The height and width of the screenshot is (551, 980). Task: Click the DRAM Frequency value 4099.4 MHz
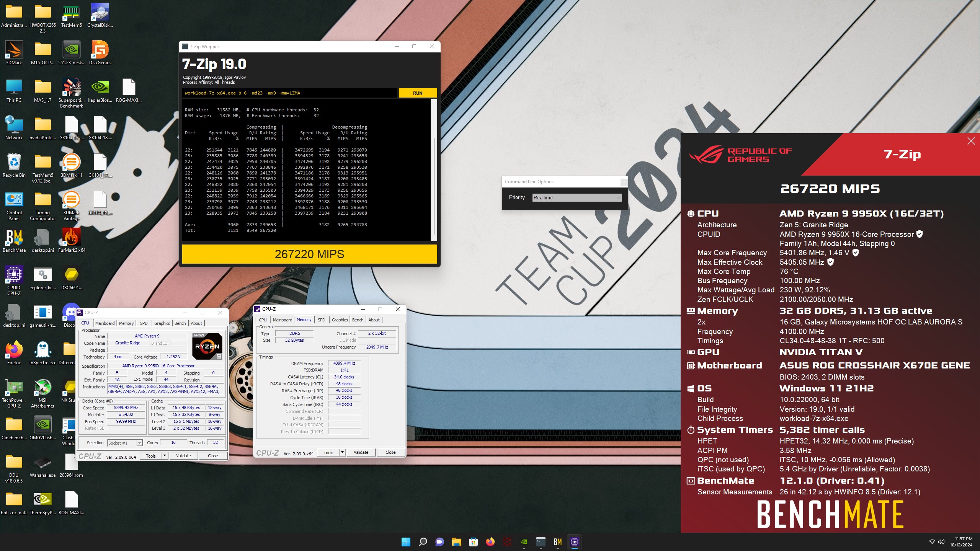(344, 363)
